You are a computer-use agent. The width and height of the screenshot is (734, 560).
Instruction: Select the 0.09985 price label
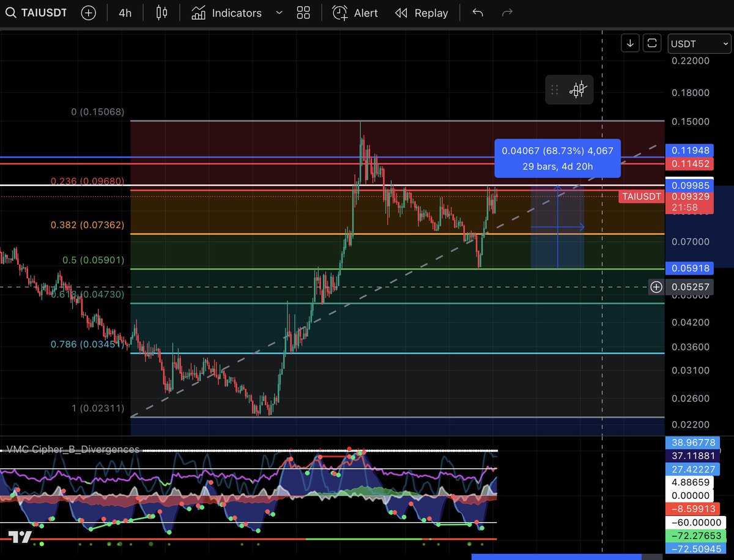690,185
